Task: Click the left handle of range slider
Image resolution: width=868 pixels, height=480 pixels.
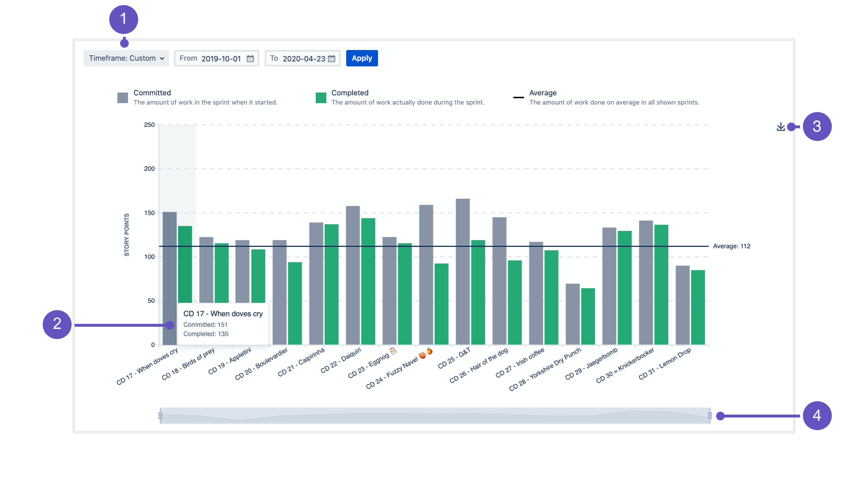Action: point(160,416)
